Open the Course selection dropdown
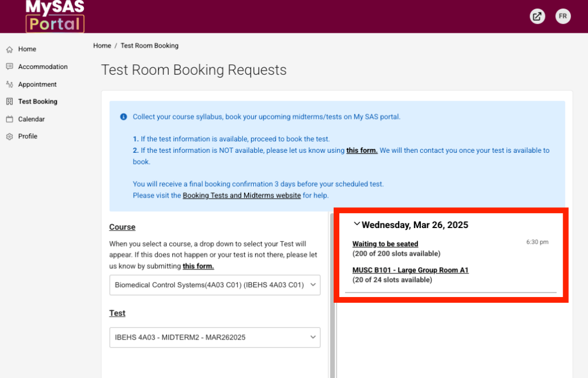The image size is (588, 378). 215,285
